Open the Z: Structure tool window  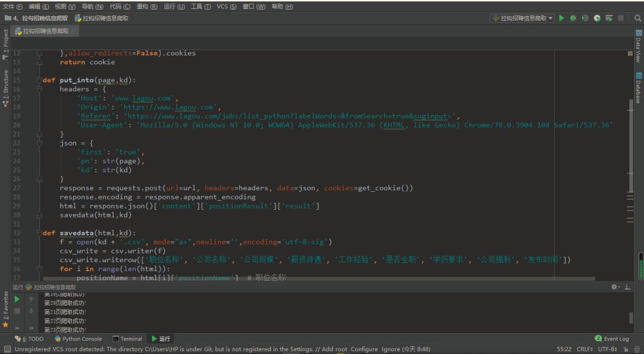coord(5,88)
